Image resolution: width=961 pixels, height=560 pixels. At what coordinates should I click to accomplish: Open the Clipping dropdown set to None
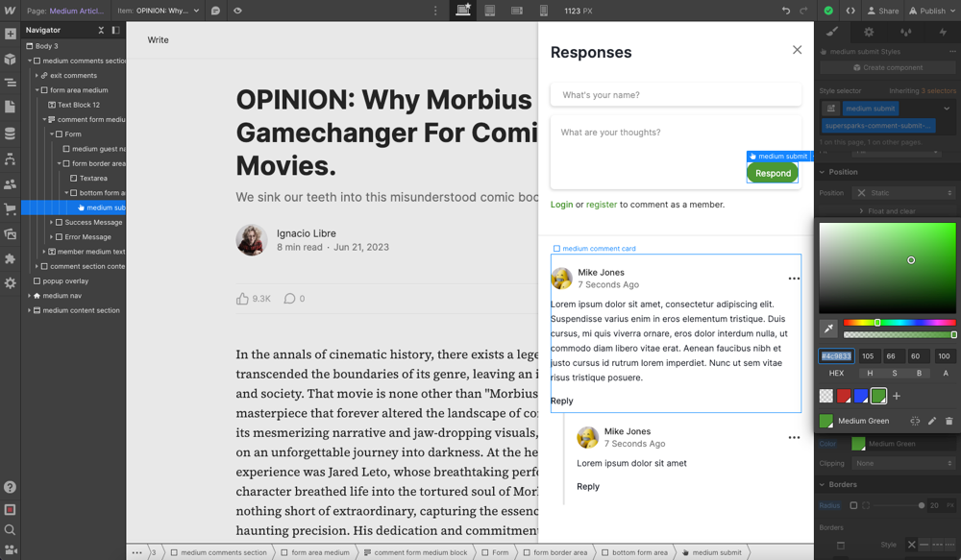pos(903,462)
